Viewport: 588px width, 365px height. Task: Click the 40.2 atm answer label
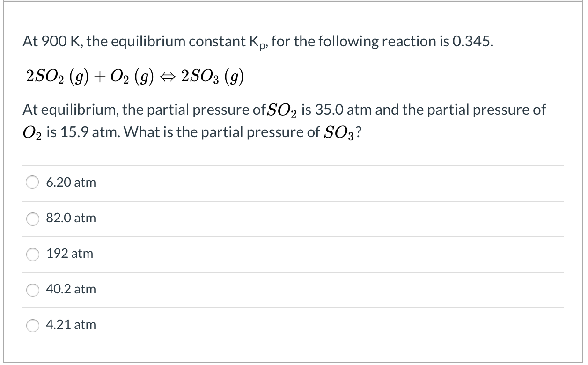pos(71,290)
